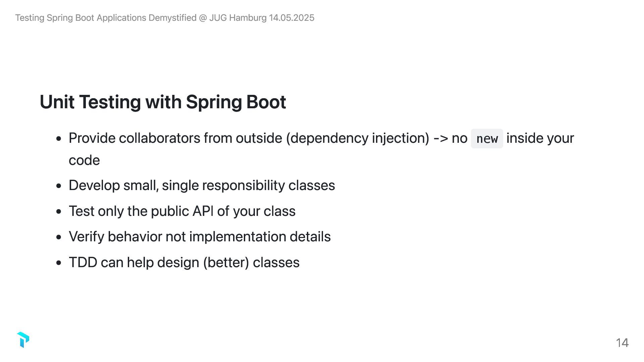Click the blue logo icon in the corner
Image resolution: width=644 pixels, height=362 pixels.
coord(23,340)
